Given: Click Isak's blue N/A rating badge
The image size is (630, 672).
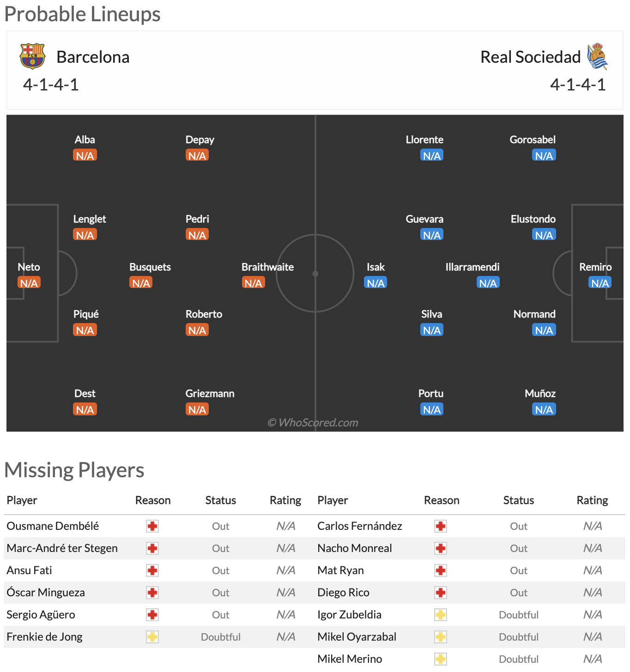Looking at the screenshot, I should 376,282.
